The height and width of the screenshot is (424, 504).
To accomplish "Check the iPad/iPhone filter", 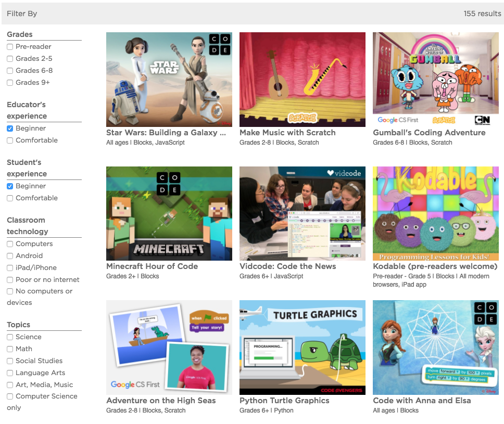I will tap(10, 268).
